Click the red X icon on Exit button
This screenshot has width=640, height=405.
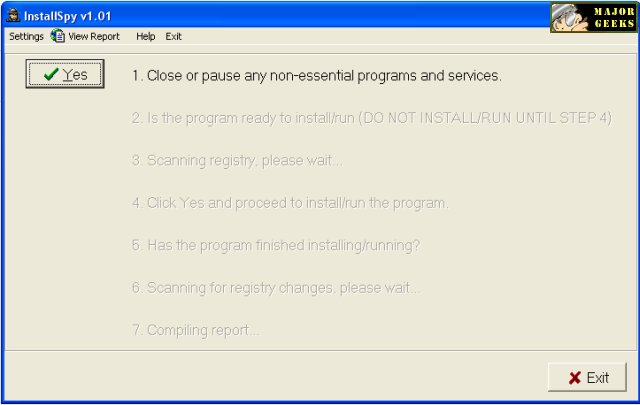pos(574,377)
